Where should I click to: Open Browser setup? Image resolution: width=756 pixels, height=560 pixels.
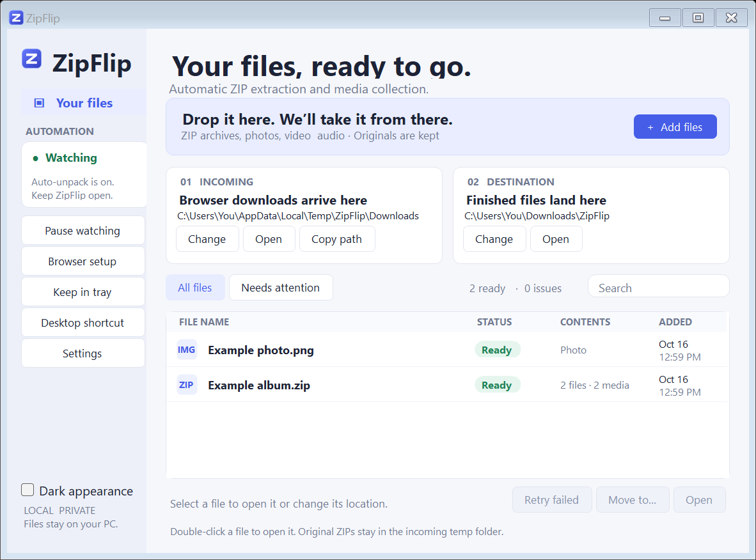83,261
